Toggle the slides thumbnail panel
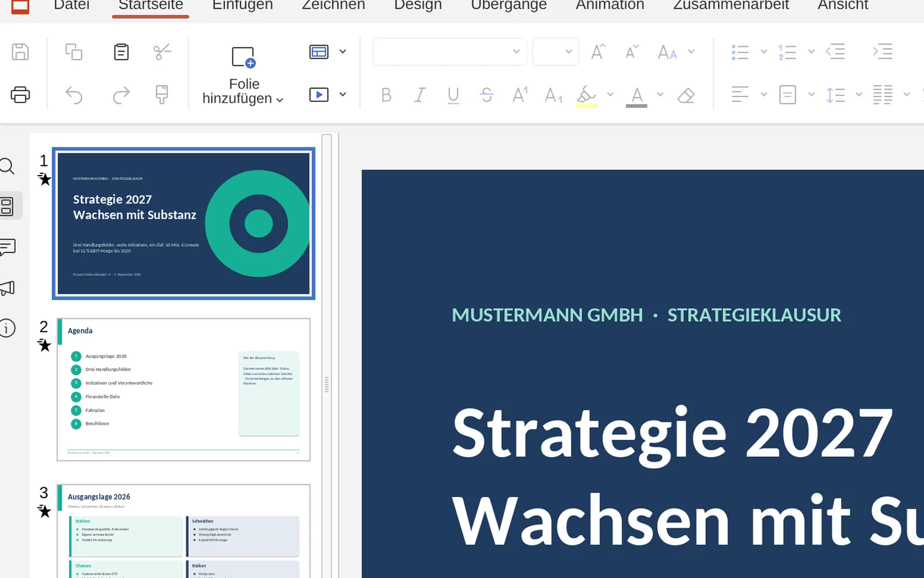The image size is (924, 578). coord(7,206)
